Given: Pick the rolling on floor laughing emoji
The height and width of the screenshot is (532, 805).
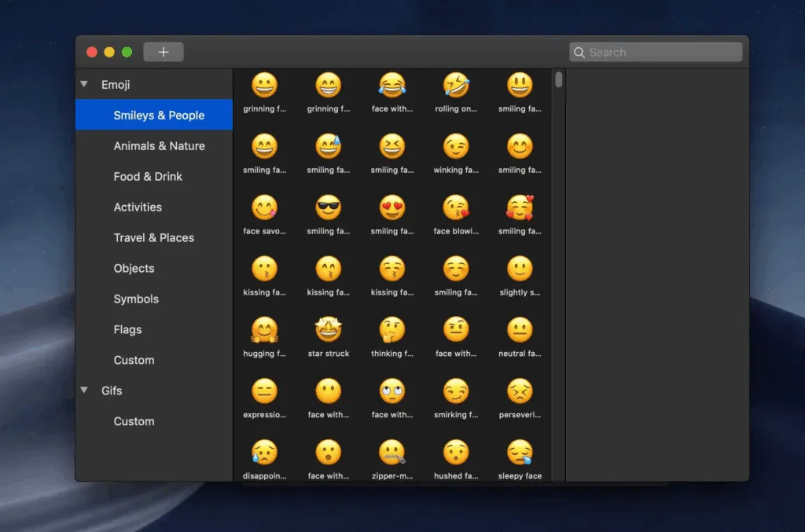Looking at the screenshot, I should [456, 85].
